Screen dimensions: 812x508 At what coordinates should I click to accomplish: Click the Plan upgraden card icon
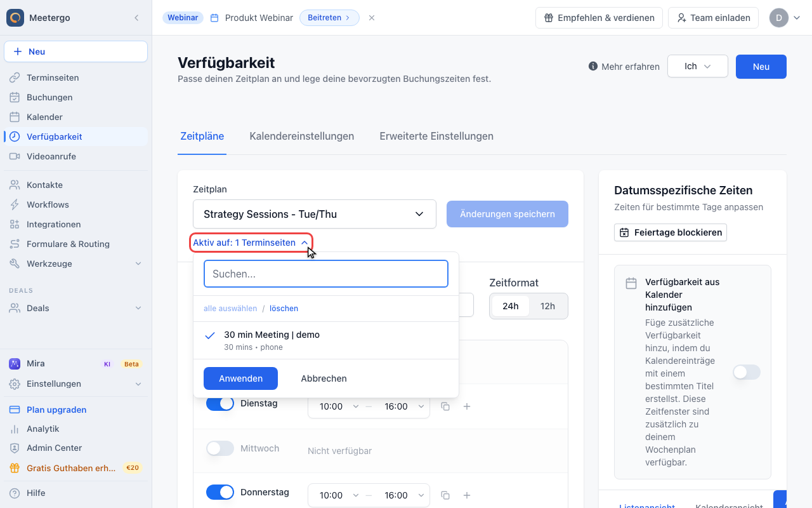pos(15,410)
